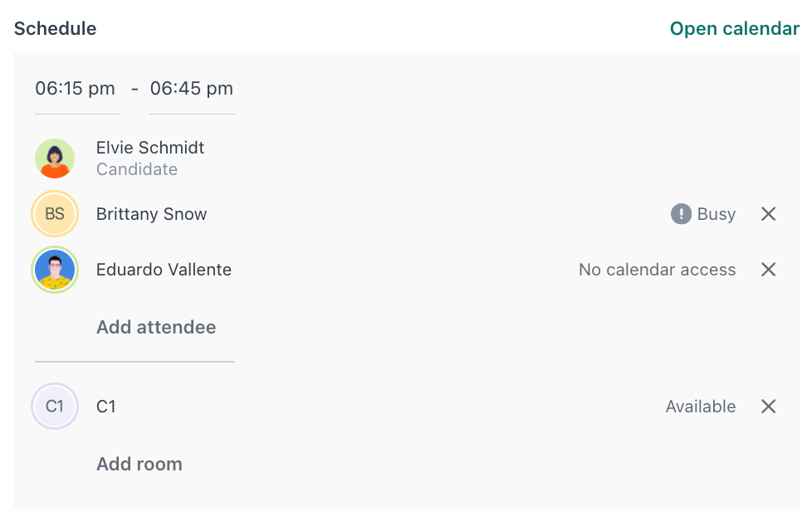Click the C1 room name
Image resolution: width=812 pixels, height=521 pixels.
tap(106, 407)
